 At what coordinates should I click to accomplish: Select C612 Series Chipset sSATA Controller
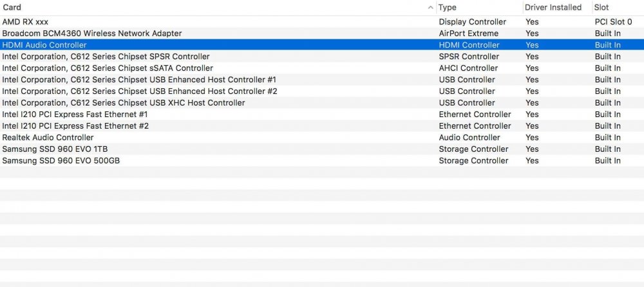[x=322, y=68]
